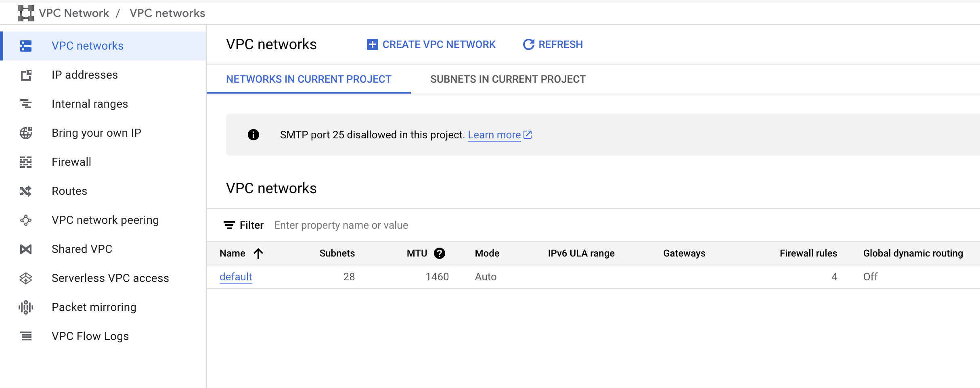Click Create VPC Network button
The width and height of the screenshot is (980, 388).
click(x=431, y=44)
